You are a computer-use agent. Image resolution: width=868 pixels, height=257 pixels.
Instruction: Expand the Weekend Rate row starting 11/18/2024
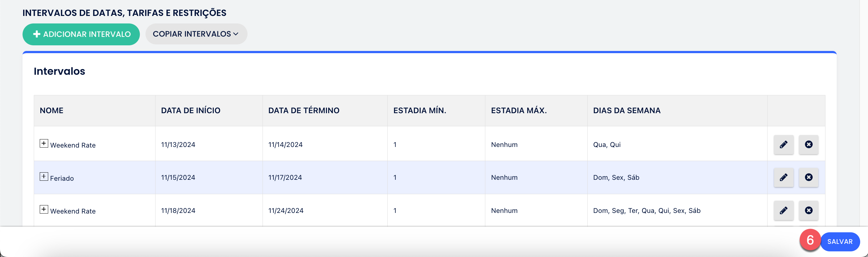pos(44,209)
